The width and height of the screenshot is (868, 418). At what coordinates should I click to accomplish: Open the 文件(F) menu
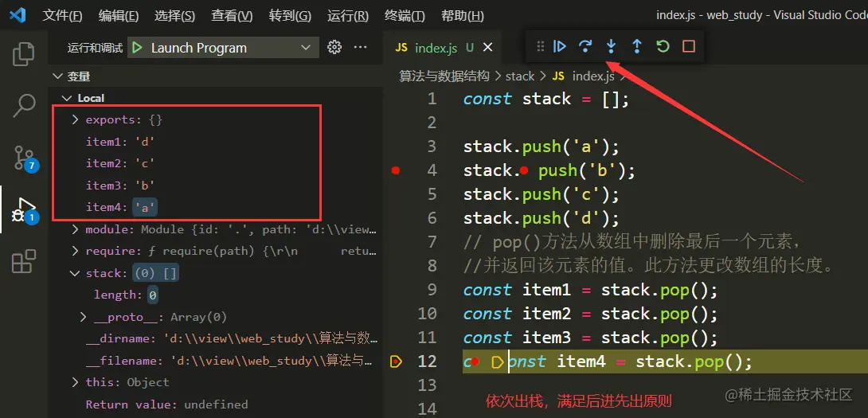coord(62,15)
